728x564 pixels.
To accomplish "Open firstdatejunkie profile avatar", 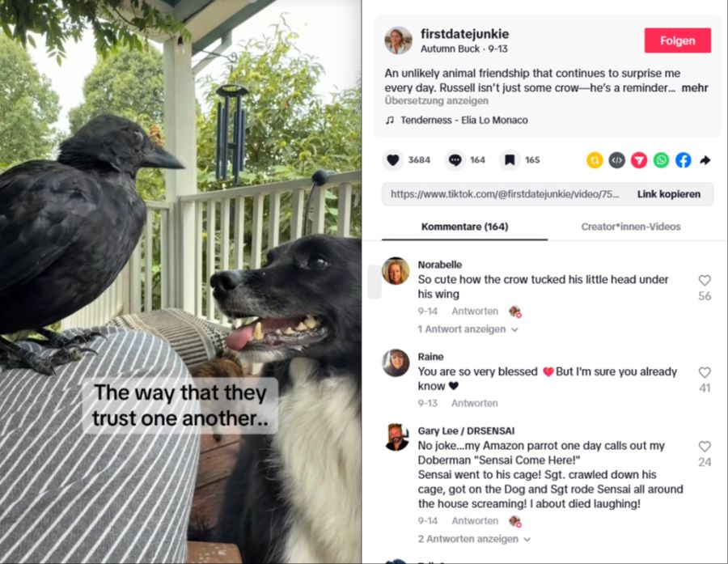I will [x=398, y=40].
